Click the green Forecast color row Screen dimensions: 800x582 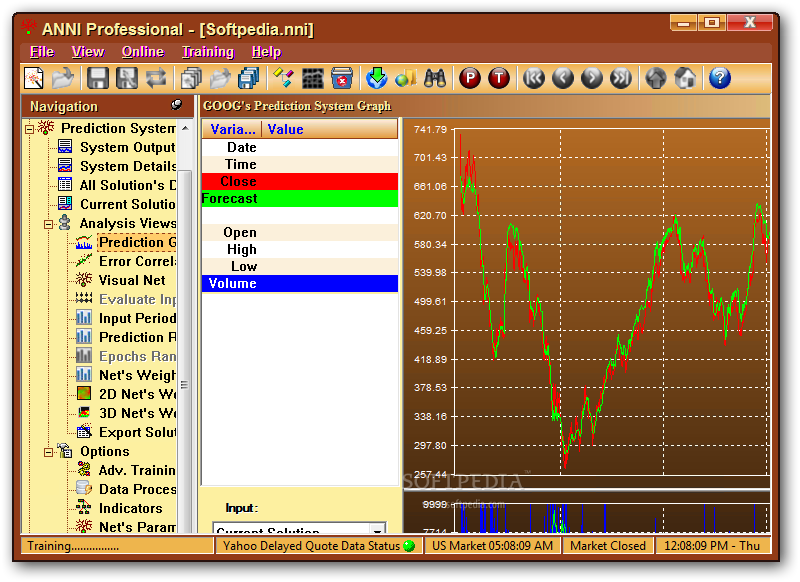tap(299, 198)
